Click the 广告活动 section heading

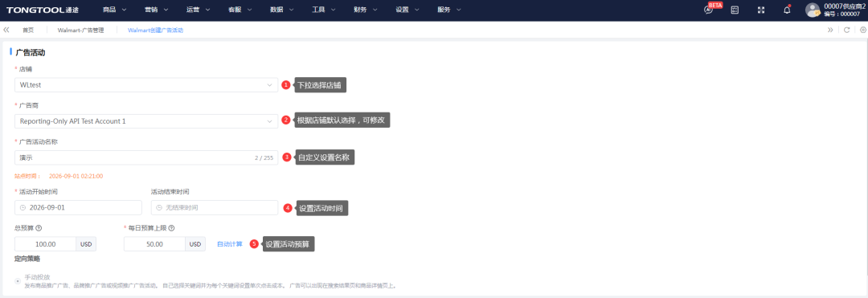click(x=31, y=53)
